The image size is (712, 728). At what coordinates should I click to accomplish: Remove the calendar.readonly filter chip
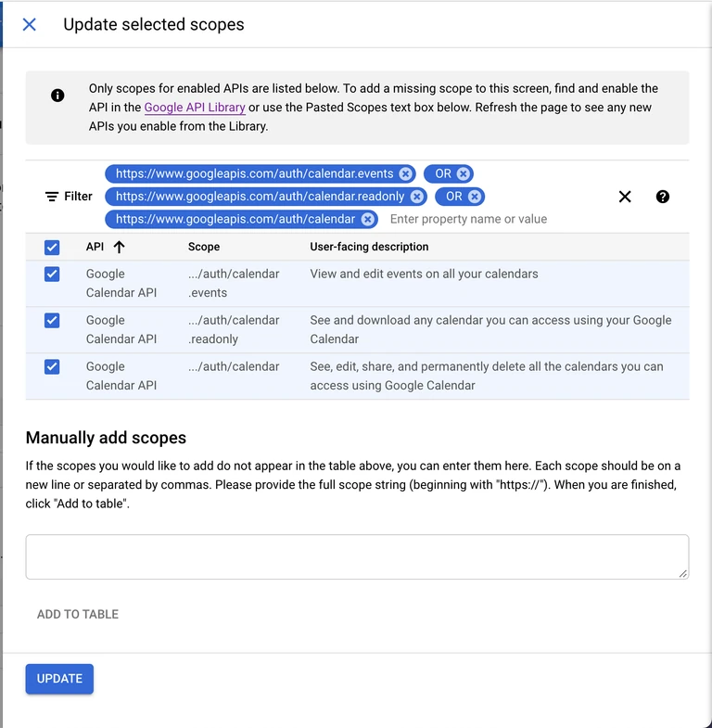pos(417,197)
